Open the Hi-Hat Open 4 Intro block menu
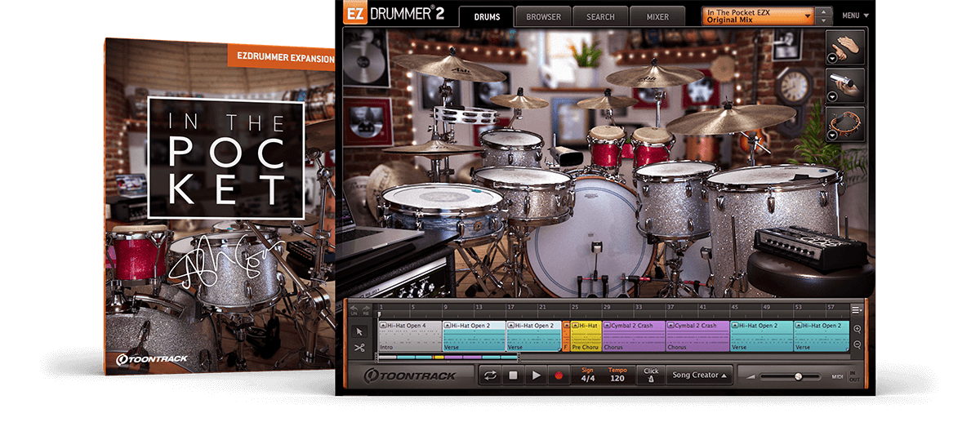This screenshot has width=980, height=422. (x=383, y=326)
